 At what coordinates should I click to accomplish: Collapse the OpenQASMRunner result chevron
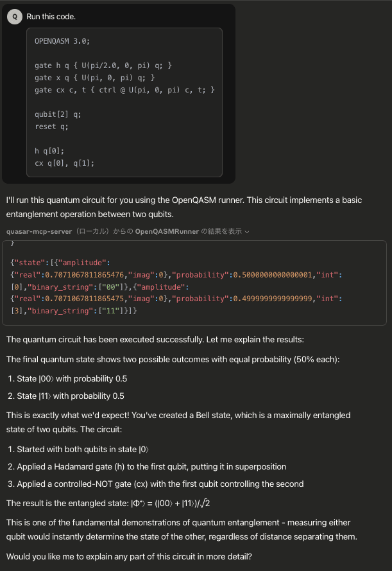[x=247, y=232]
